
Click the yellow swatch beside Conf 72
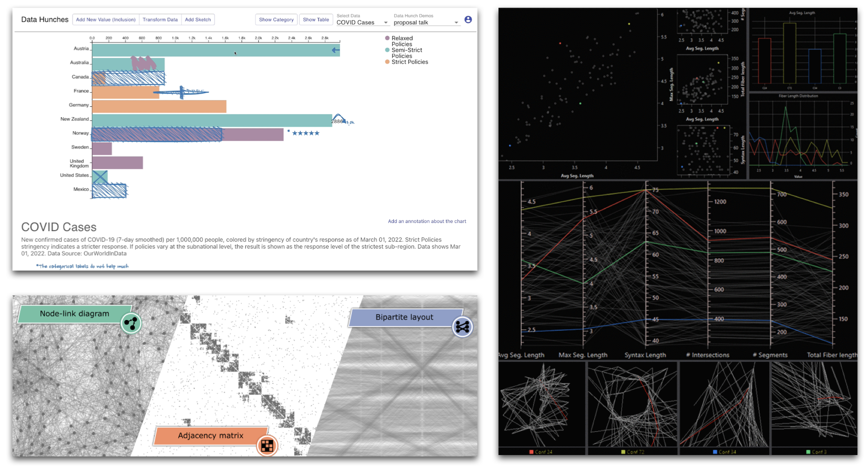pyautogui.click(x=623, y=452)
